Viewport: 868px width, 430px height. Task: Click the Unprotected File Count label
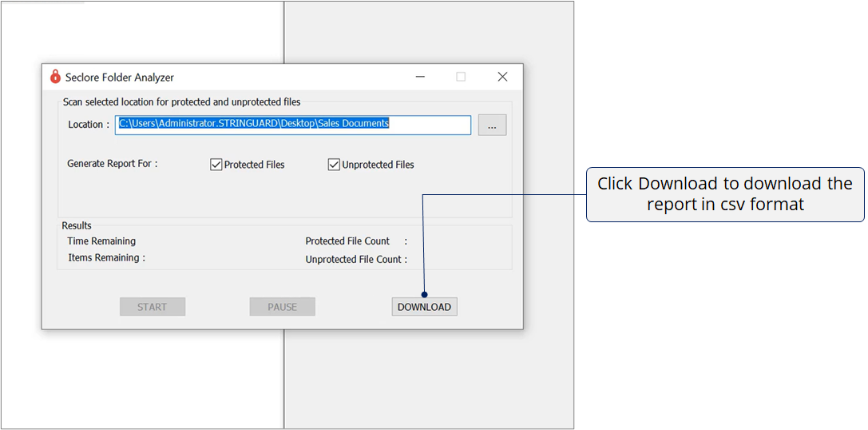[x=356, y=260]
